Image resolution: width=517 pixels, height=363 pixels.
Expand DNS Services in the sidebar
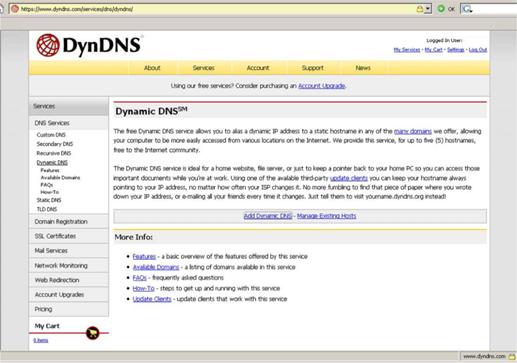[x=52, y=123]
